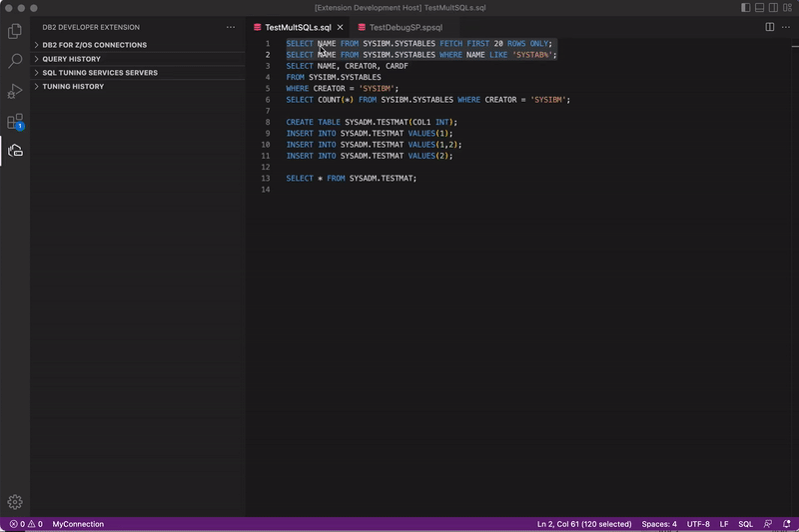
Task: Open the Extensions view with the update badge
Action: click(x=15, y=121)
